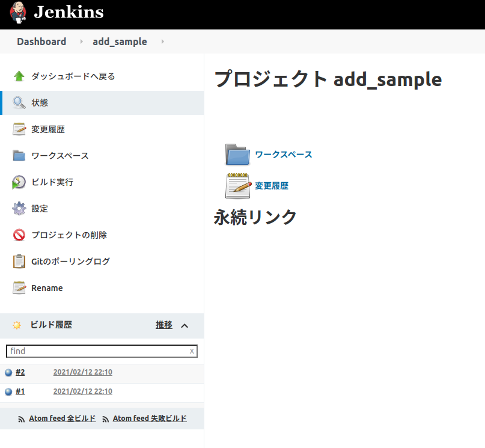
Task: Open the 推移 trend link
Action: point(164,325)
